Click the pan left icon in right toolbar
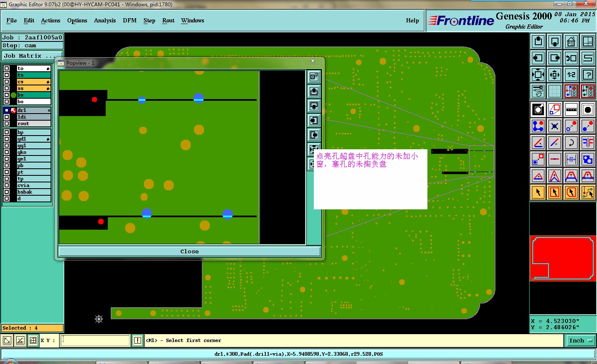The image size is (597, 364). (538, 58)
